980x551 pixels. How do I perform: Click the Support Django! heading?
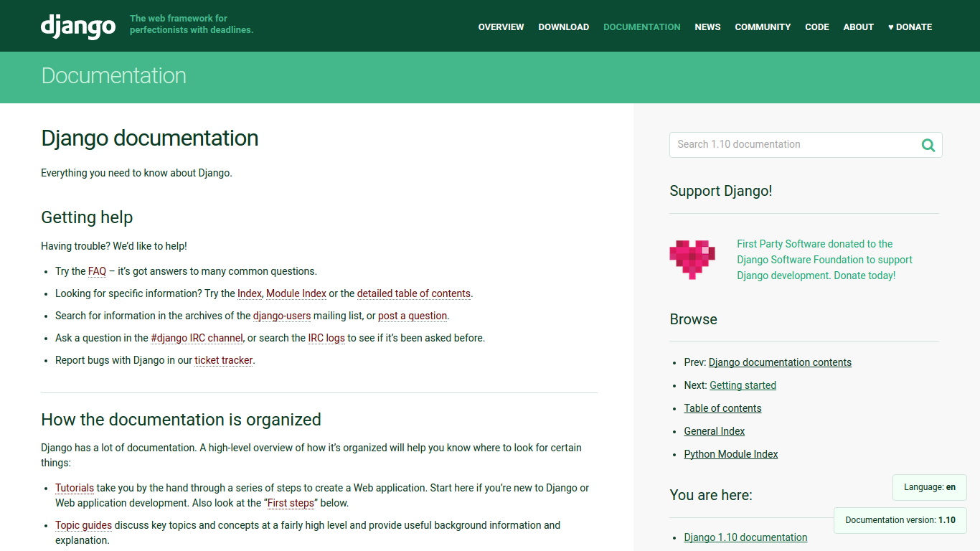pyautogui.click(x=721, y=191)
